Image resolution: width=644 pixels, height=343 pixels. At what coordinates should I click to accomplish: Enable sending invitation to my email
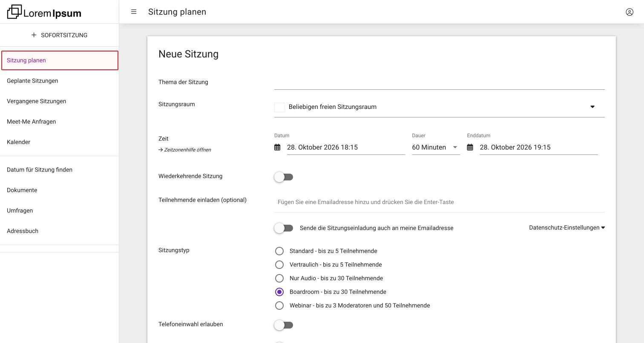click(x=284, y=228)
